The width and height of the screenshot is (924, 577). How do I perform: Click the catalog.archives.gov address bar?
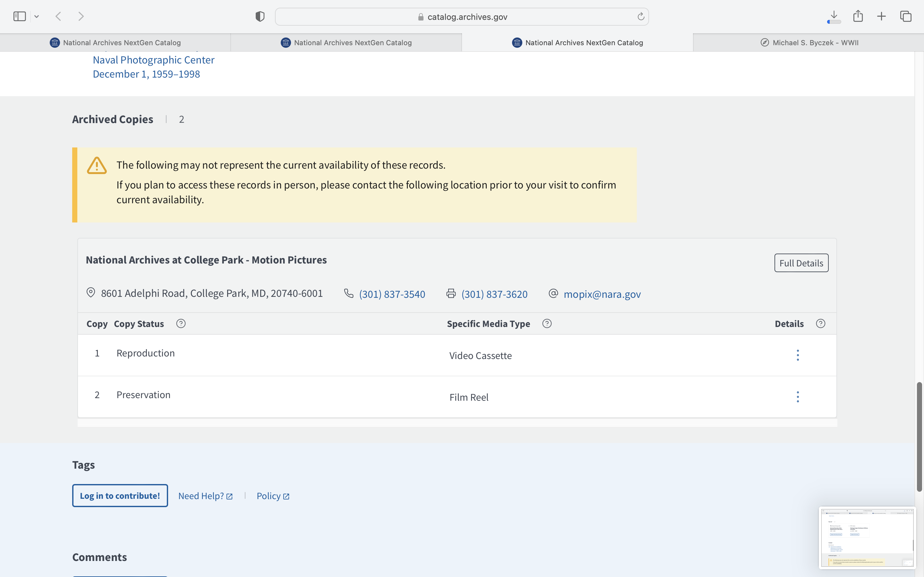point(462,17)
